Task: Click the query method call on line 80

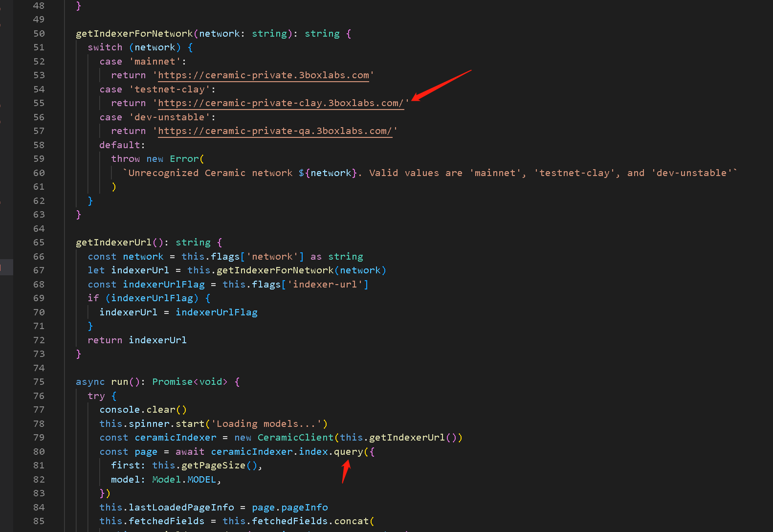Action: [x=349, y=452]
